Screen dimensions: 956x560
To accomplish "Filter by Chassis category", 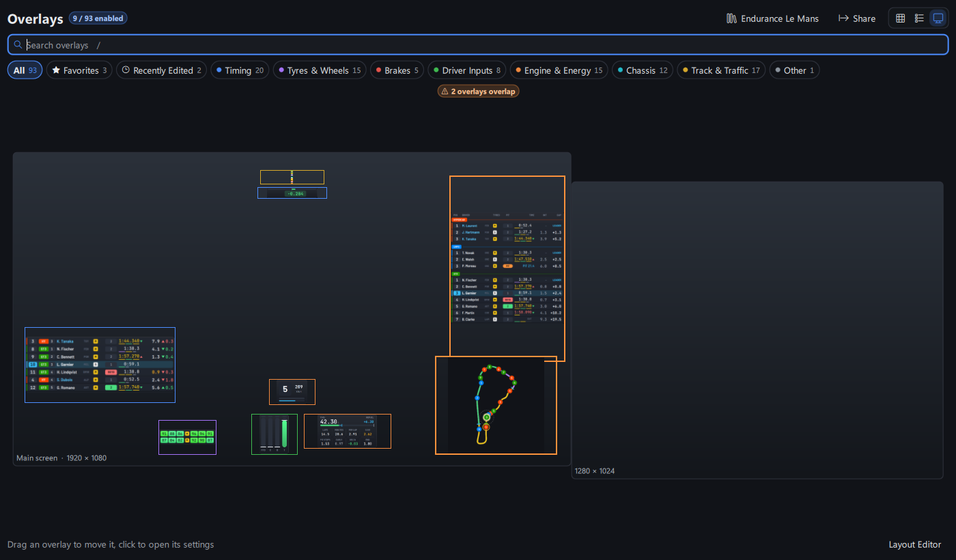I will [642, 70].
